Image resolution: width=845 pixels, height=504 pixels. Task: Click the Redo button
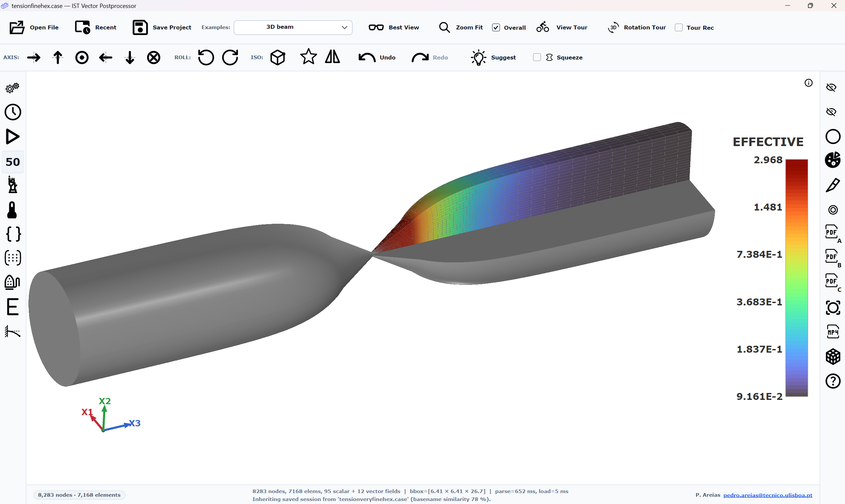tap(430, 58)
